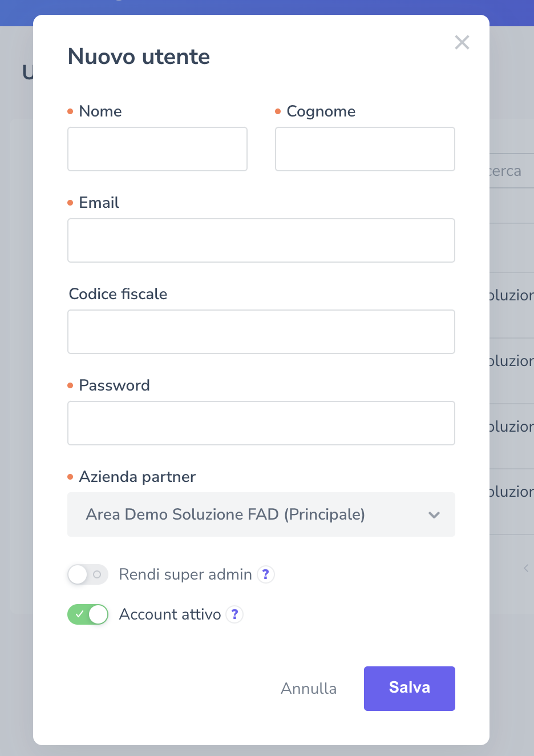Click the Account attivo label text
This screenshot has width=534, height=756.
coord(170,614)
